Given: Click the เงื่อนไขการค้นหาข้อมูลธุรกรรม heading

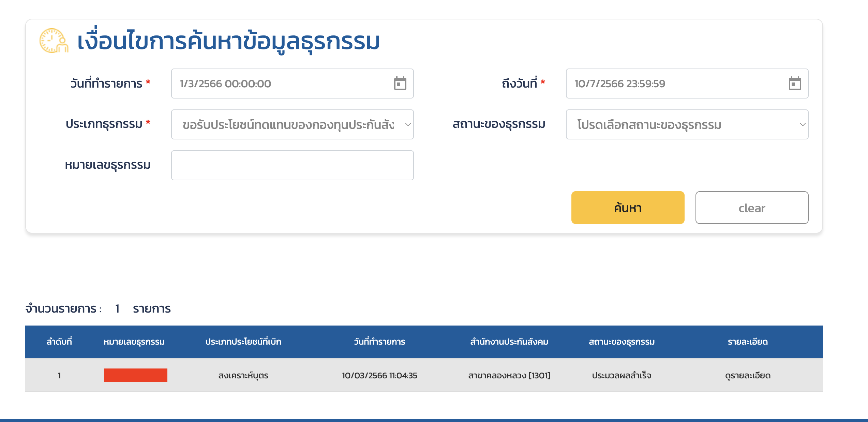Looking at the screenshot, I should tap(228, 41).
